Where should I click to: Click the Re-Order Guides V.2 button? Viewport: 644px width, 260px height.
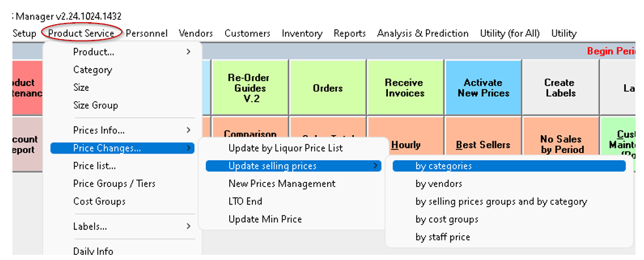click(250, 88)
